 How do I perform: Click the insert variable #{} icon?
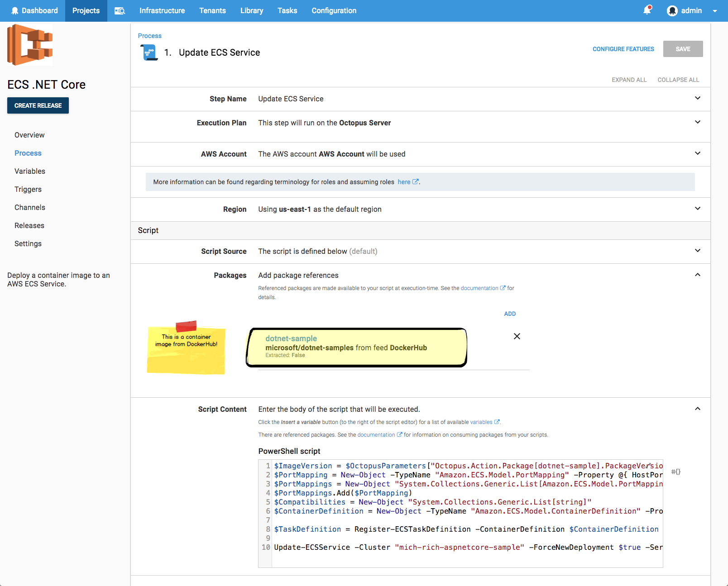coord(675,471)
